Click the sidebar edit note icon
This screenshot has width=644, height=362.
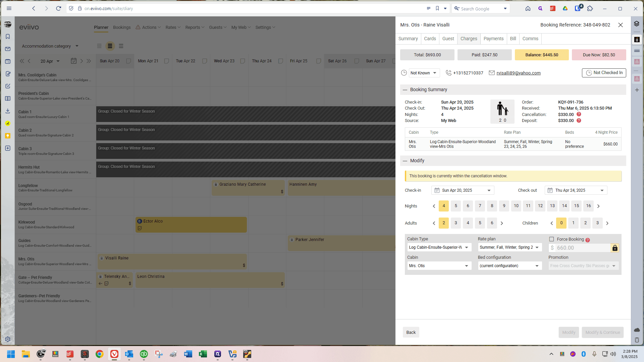[x=8, y=74]
